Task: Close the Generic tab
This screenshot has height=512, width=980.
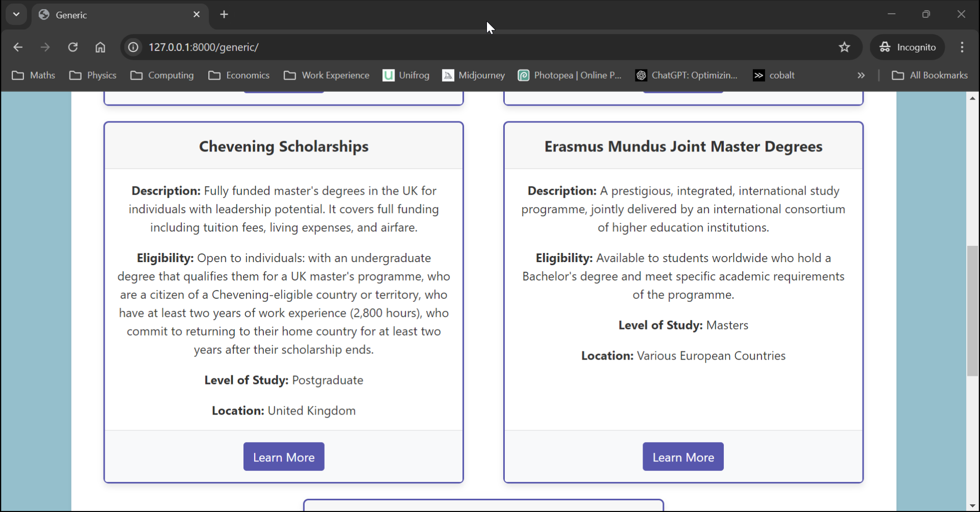Action: [197, 15]
